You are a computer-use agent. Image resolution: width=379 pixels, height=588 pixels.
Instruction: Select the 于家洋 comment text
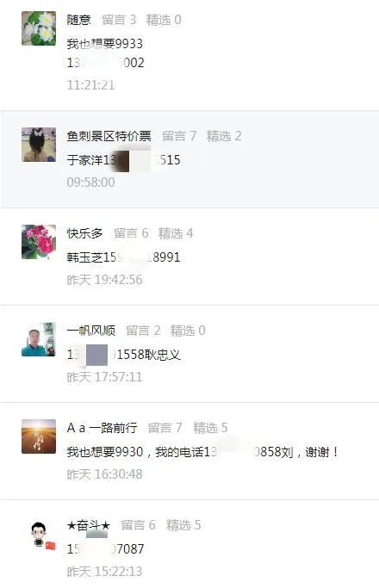click(x=123, y=160)
